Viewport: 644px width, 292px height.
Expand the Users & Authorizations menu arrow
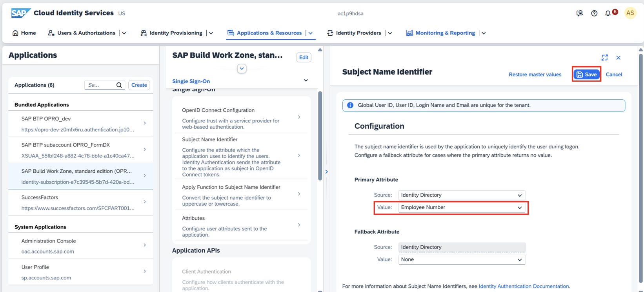tap(124, 33)
